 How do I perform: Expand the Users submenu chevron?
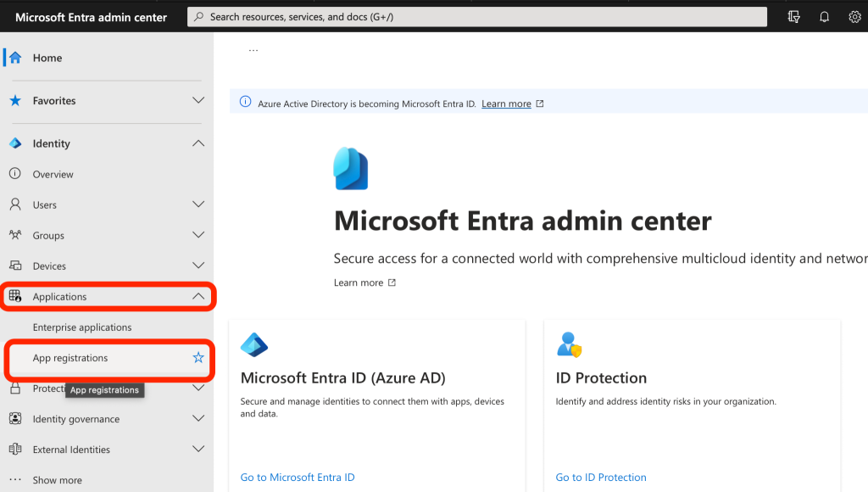[x=198, y=204]
